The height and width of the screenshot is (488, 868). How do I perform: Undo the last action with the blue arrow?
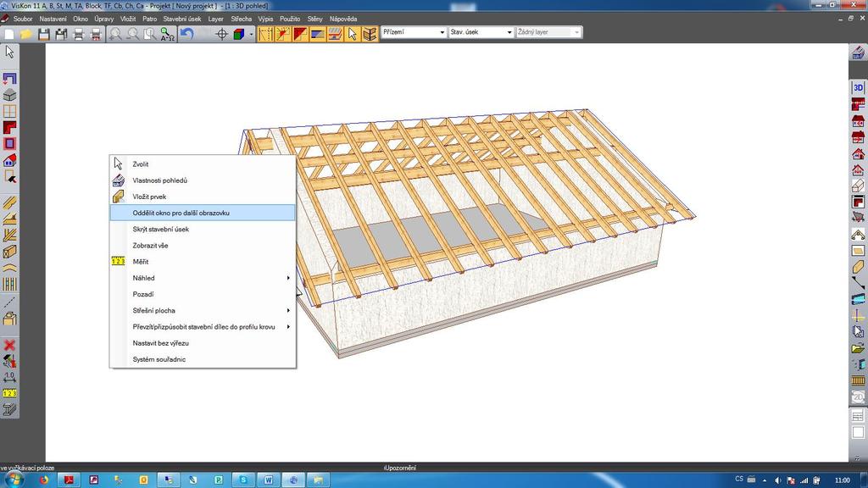[186, 34]
